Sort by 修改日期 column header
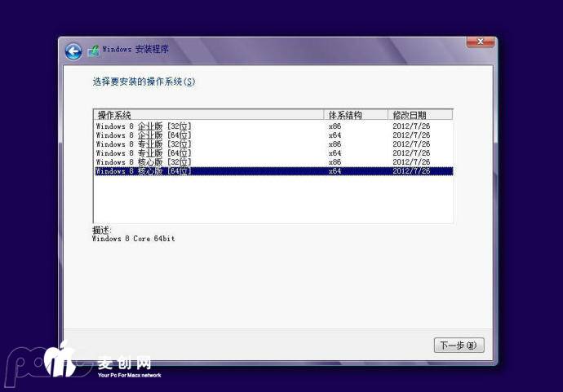 click(420, 115)
